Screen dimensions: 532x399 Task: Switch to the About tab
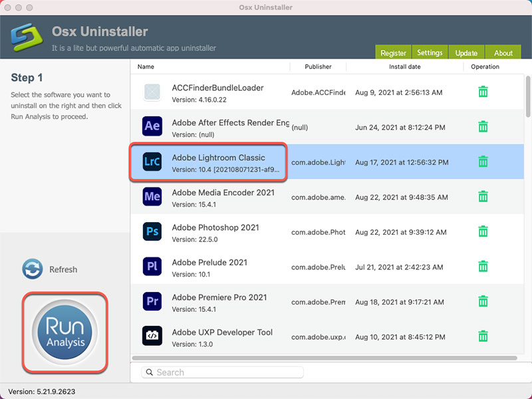[503, 52]
